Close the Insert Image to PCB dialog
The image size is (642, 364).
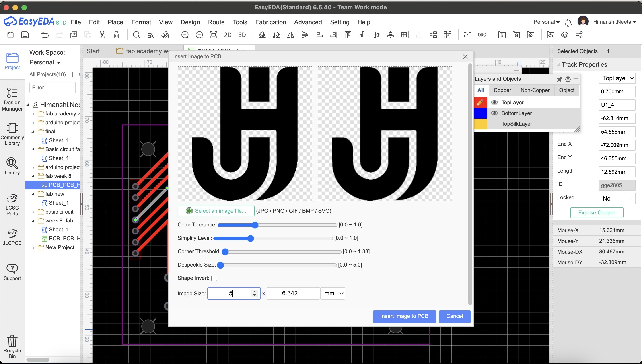(465, 57)
